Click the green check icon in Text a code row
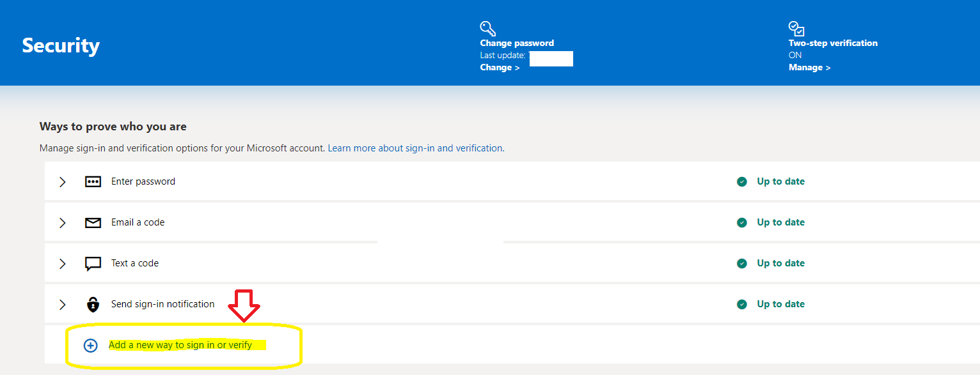The width and height of the screenshot is (980, 375). (x=742, y=263)
